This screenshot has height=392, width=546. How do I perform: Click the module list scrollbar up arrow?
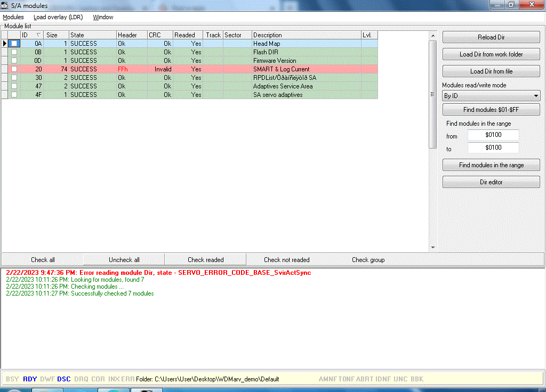point(433,36)
